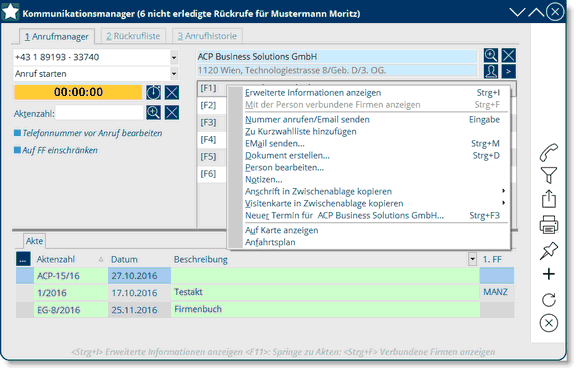Click the 1. FF column header

[492, 259]
